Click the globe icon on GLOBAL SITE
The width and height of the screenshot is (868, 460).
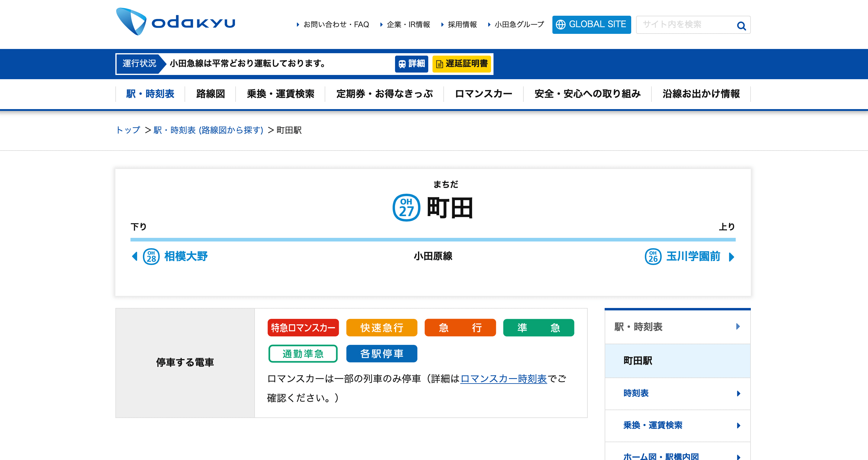tap(560, 24)
